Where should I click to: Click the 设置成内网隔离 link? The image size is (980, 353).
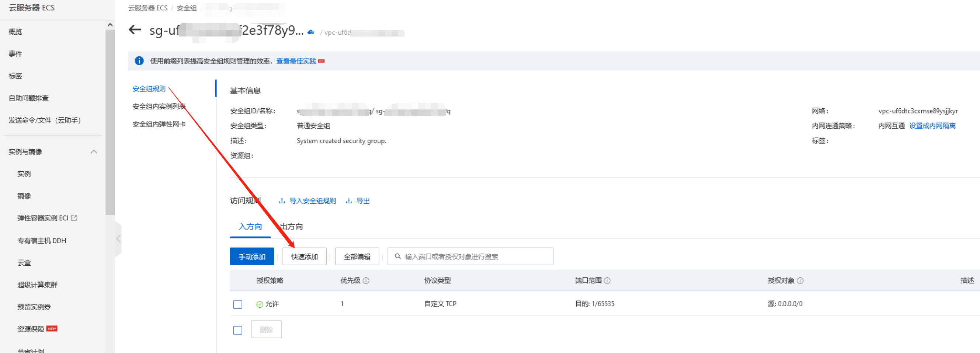point(932,126)
